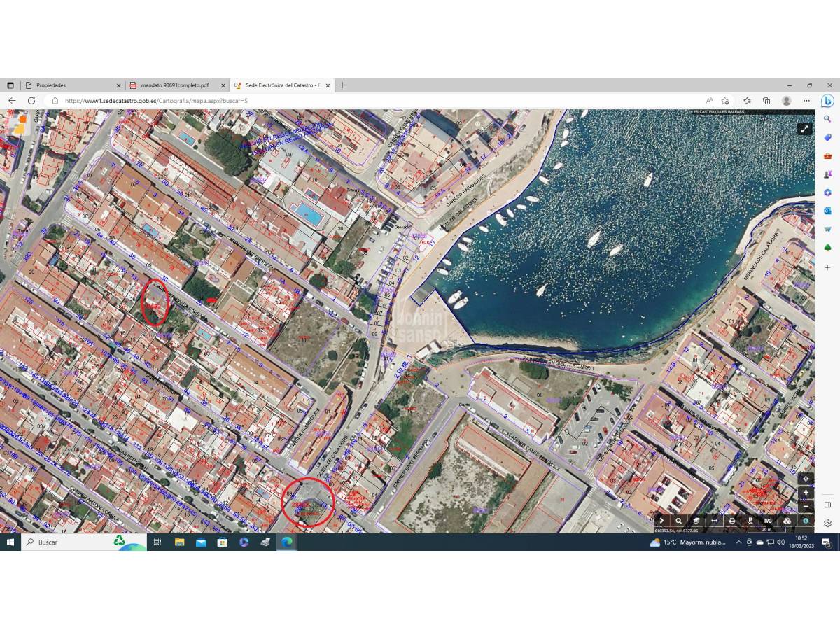Image resolution: width=840 pixels, height=630 pixels.
Task: View site information lock icon
Action: 55,101
